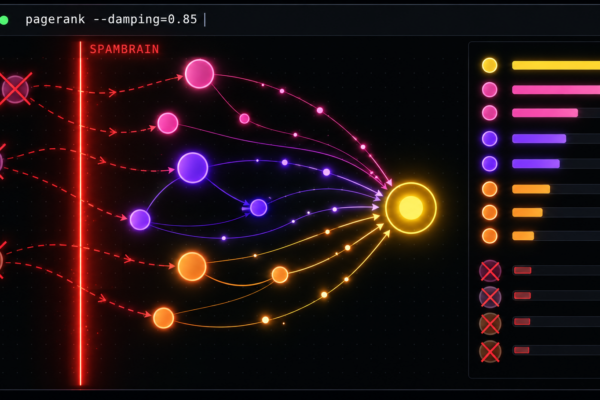Select the medium pink node below the largest
This screenshot has width=600, height=400.
(x=168, y=123)
